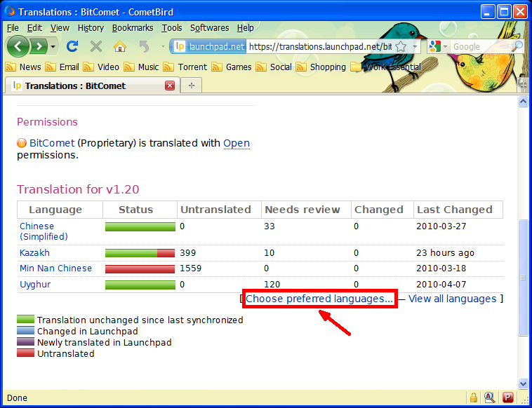Open a new tab with plus button
Image resolution: width=532 pixels, height=408 pixels.
(191, 86)
